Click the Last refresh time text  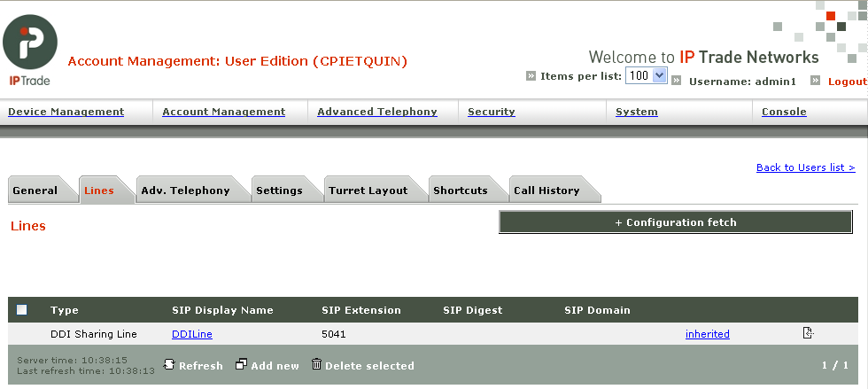pos(86,370)
